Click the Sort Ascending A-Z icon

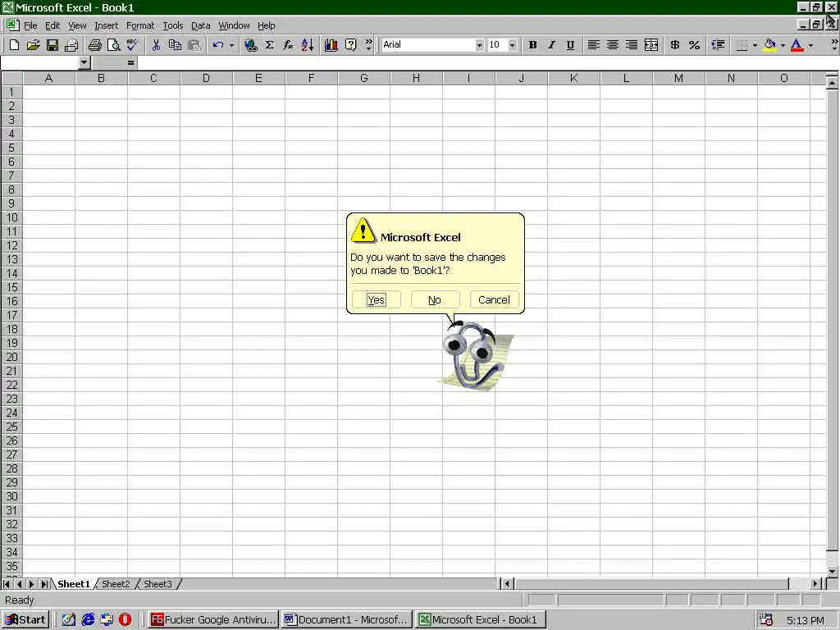pos(308,45)
